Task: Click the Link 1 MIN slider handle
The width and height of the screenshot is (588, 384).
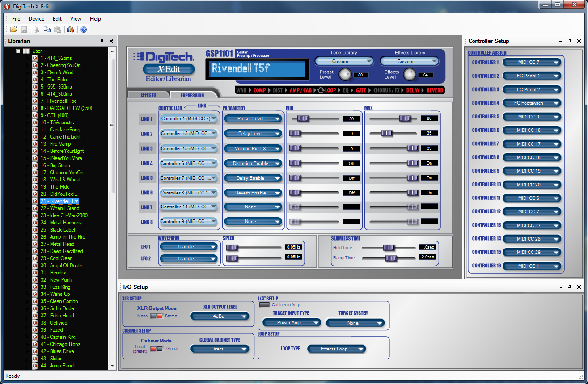Action: point(303,118)
